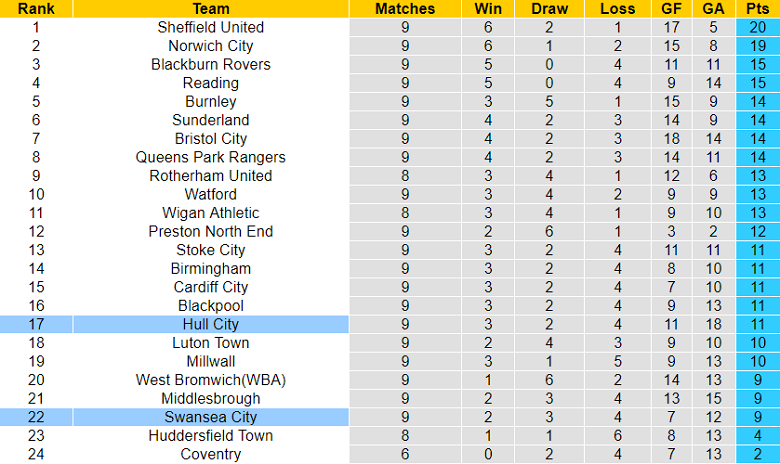Click Sheffield United's 20 points cell

756,27
